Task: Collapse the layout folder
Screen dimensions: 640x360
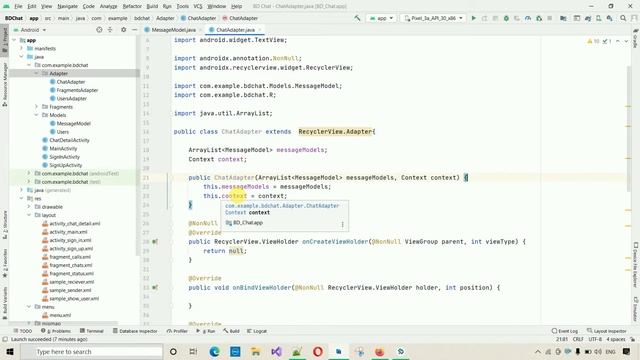Action: click(x=29, y=215)
